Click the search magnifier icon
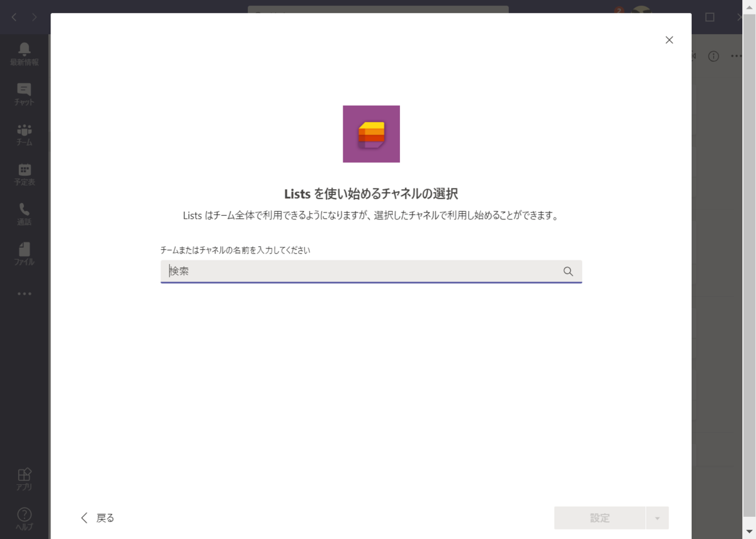756x539 pixels. [568, 271]
